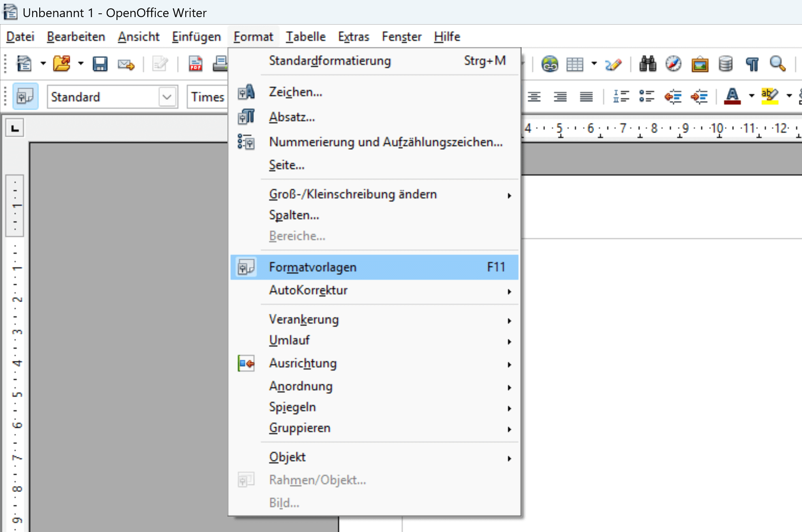Choose Formatvorlagen from the open menu
The height and width of the screenshot is (532, 802).
click(313, 267)
